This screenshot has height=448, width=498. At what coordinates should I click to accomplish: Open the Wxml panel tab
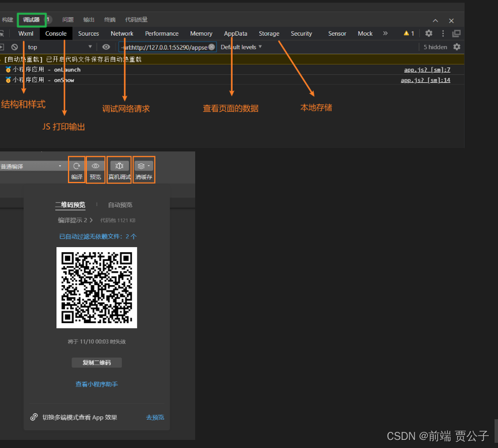(x=26, y=33)
